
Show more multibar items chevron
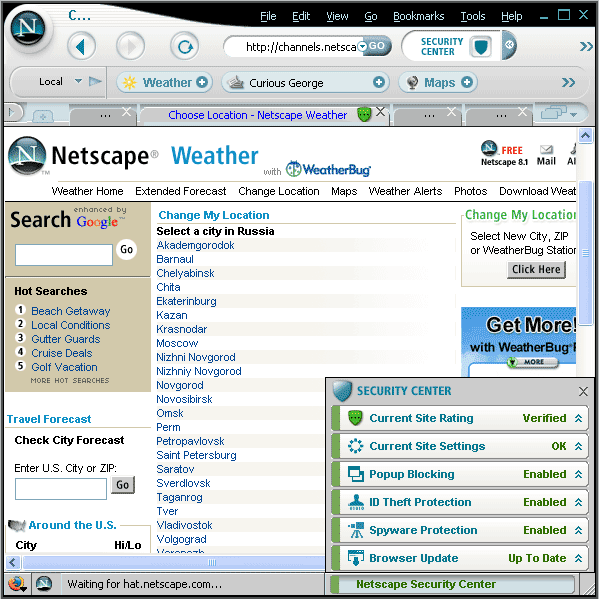tap(568, 82)
